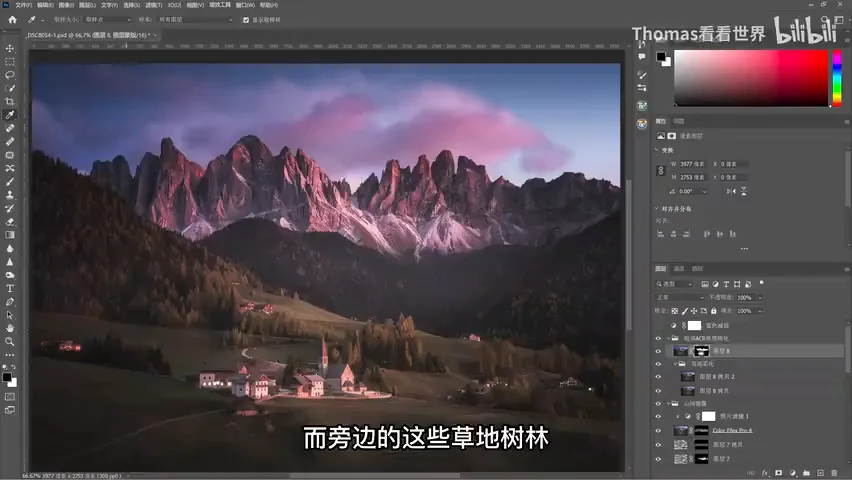
Task: Hide the bottom 图层 7 layer
Action: click(x=658, y=459)
